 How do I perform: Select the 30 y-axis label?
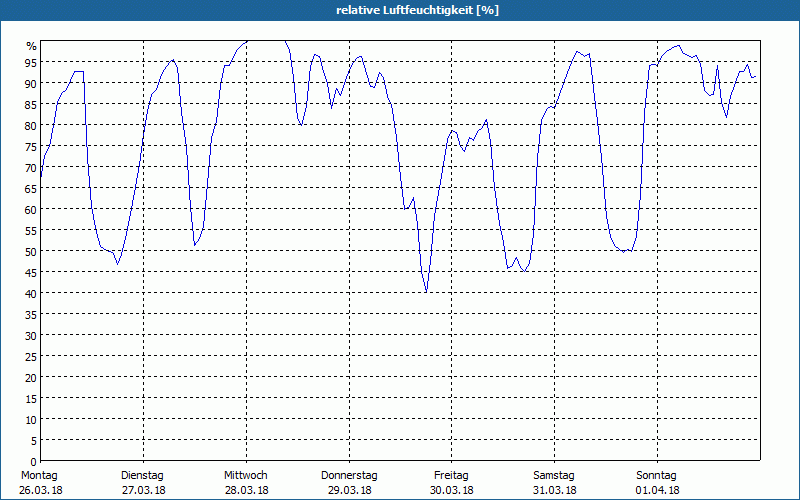click(x=32, y=336)
